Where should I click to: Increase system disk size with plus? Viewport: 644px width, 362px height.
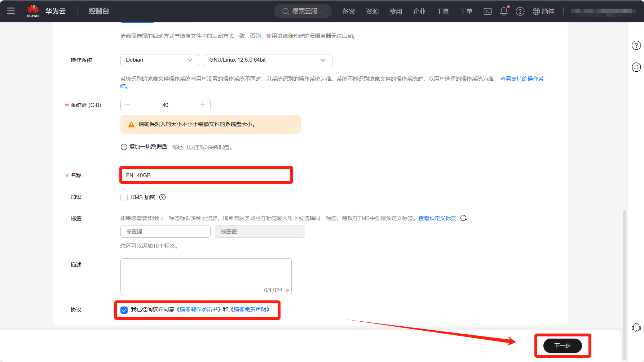pyautogui.click(x=203, y=105)
